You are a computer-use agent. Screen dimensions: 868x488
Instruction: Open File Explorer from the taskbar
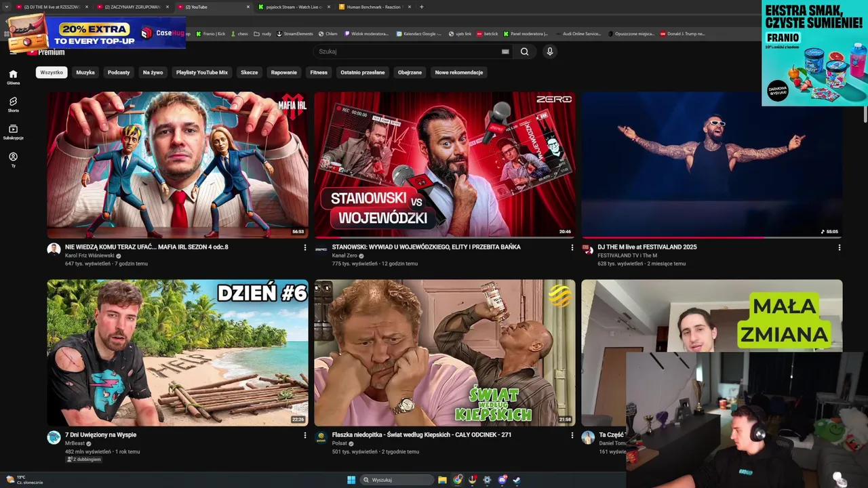click(x=442, y=480)
